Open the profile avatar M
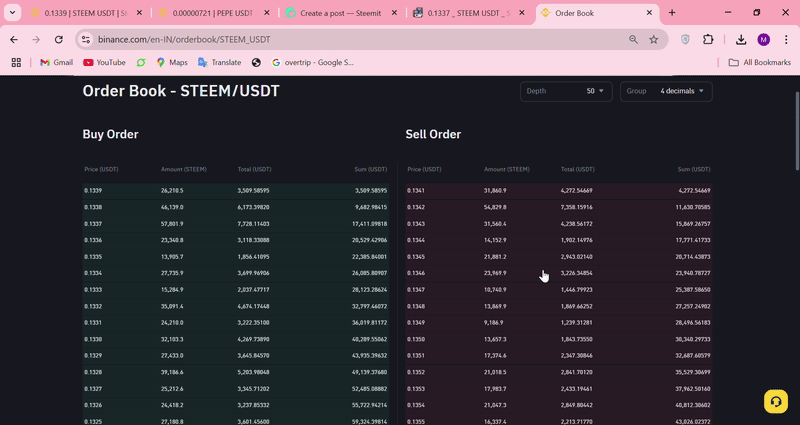The height and width of the screenshot is (425, 800). [x=763, y=39]
